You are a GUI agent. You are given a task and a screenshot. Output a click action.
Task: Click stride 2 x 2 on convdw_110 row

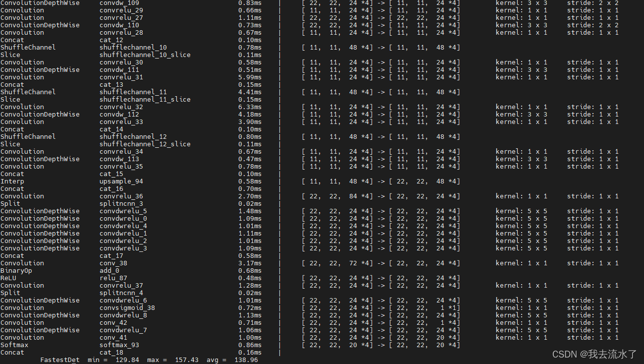tap(593, 25)
